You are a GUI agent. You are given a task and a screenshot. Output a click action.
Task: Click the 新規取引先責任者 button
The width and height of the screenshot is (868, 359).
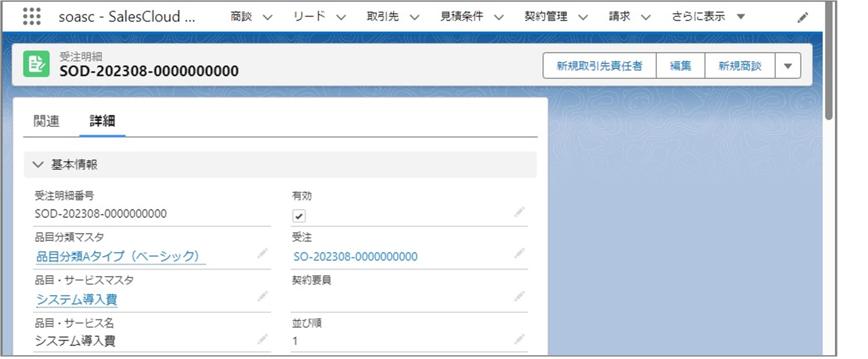click(600, 66)
